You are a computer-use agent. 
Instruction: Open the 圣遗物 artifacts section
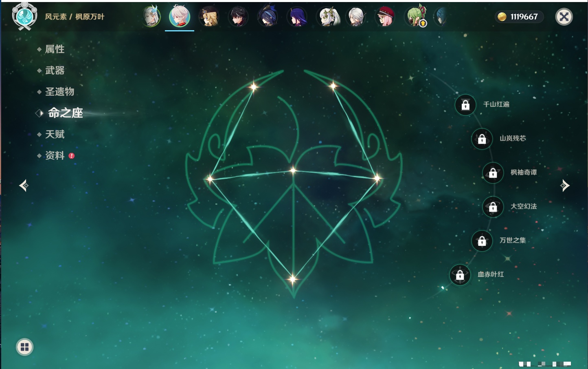click(x=59, y=92)
